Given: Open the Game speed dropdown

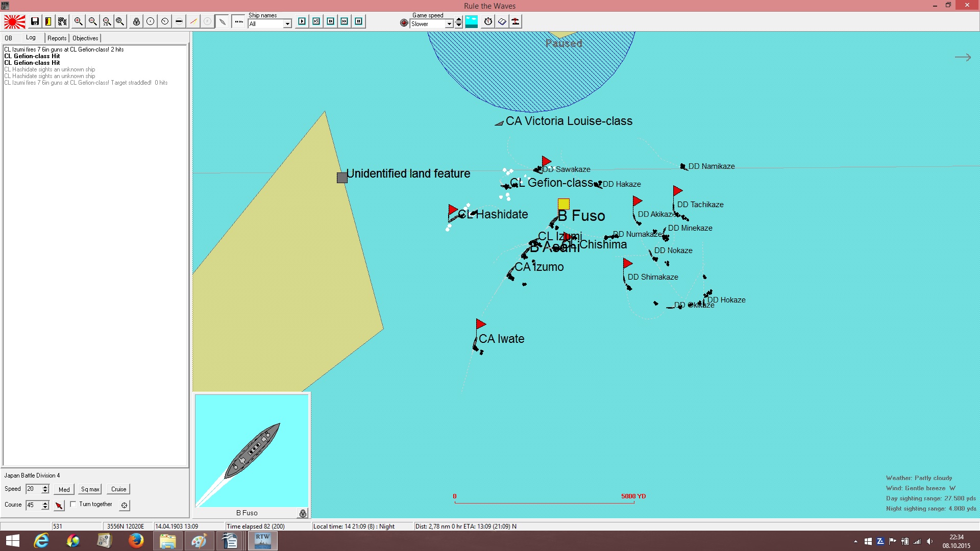Looking at the screenshot, I should (449, 24).
